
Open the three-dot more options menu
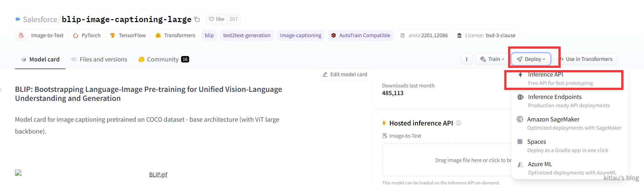[467, 59]
